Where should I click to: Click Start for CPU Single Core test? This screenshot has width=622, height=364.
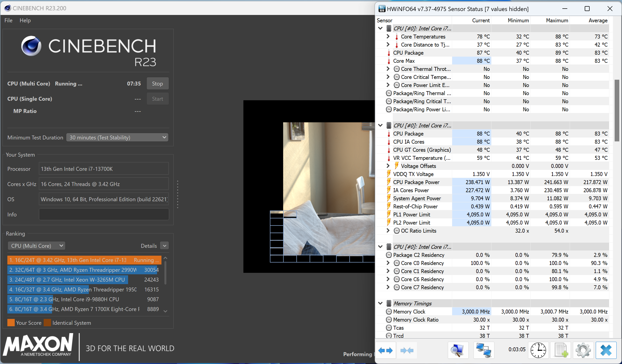(x=158, y=99)
